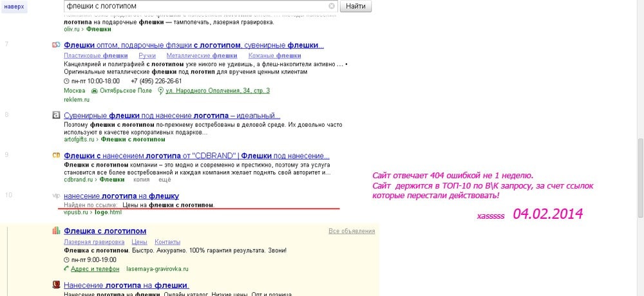Open 'Кожаные флешки' sitelink
644x296 pixels.
point(275,56)
